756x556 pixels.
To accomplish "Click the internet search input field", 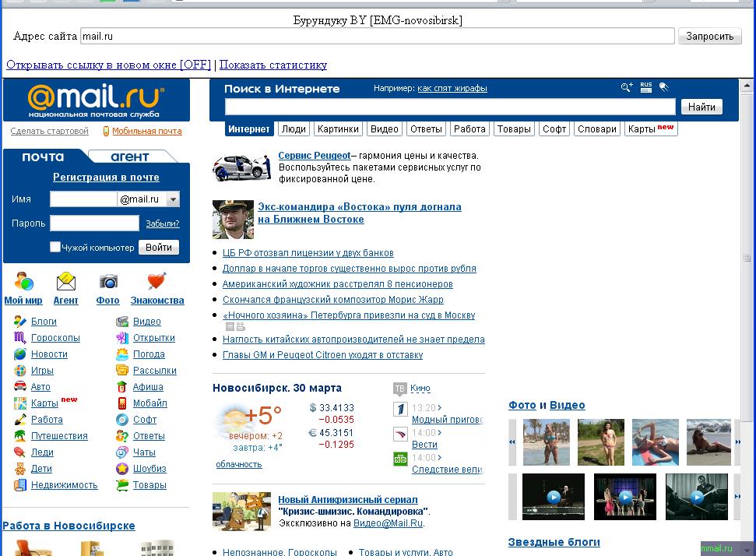I will pyautogui.click(x=450, y=107).
